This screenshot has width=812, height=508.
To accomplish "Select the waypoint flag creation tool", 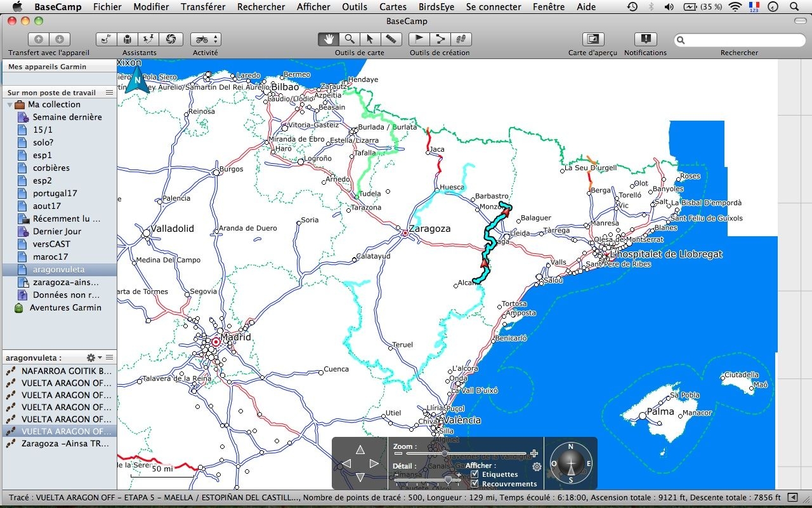I will [419, 39].
